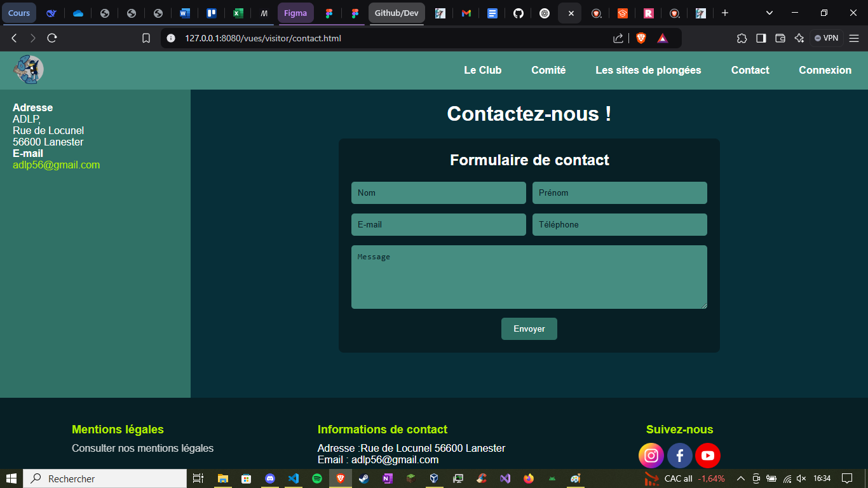The height and width of the screenshot is (488, 868).
Task: Launch Visual Studio Code from the taskbar
Action: click(294, 478)
